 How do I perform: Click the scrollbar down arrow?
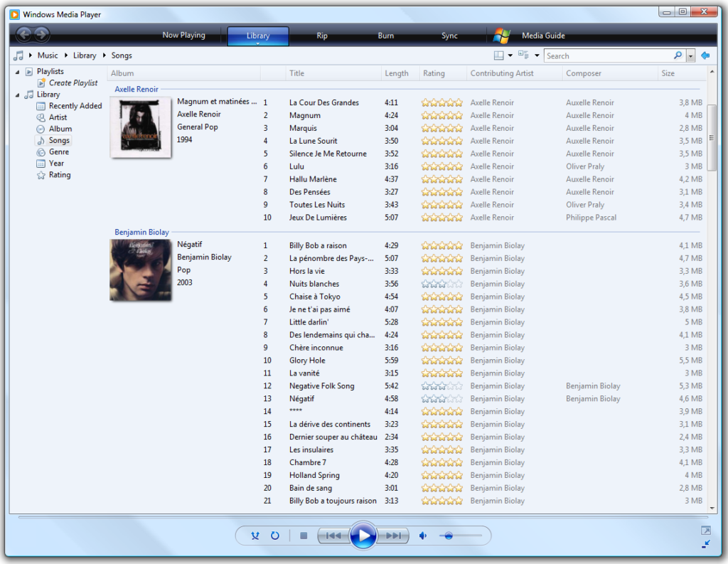pos(712,508)
